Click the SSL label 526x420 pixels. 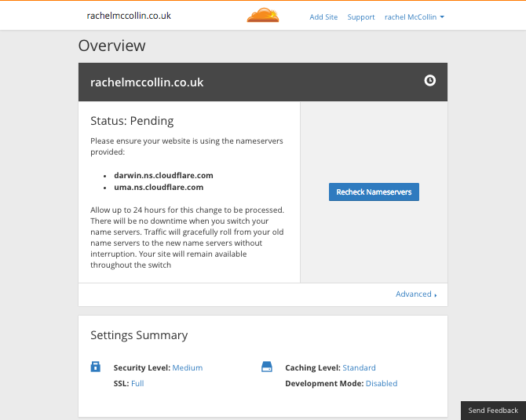[x=122, y=383]
